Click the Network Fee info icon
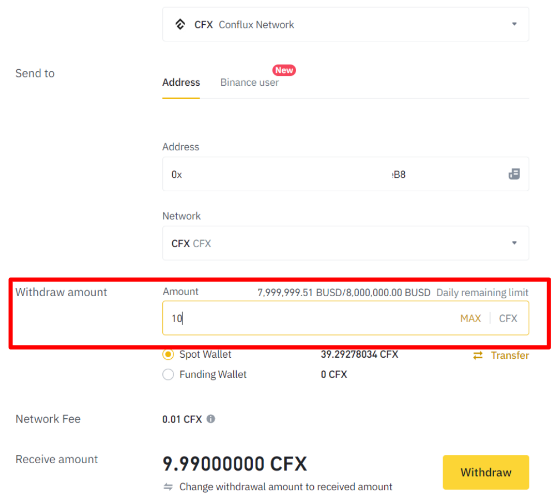The image size is (557, 501). [x=211, y=419]
